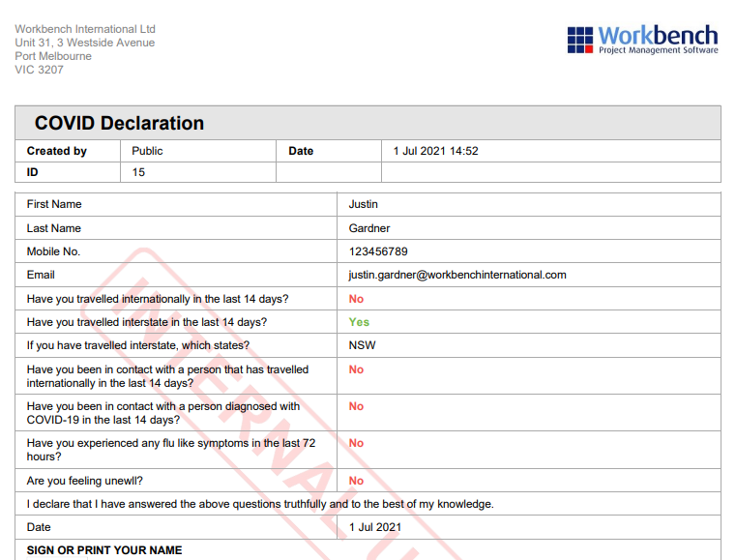Click the ID value "15"
This screenshot has width=736, height=560.
point(138,172)
